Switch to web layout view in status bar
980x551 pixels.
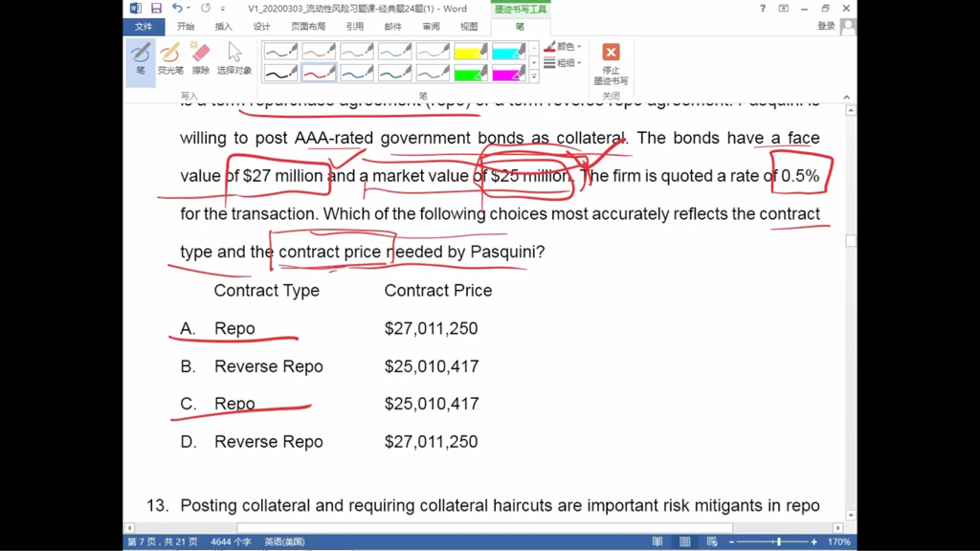711,542
